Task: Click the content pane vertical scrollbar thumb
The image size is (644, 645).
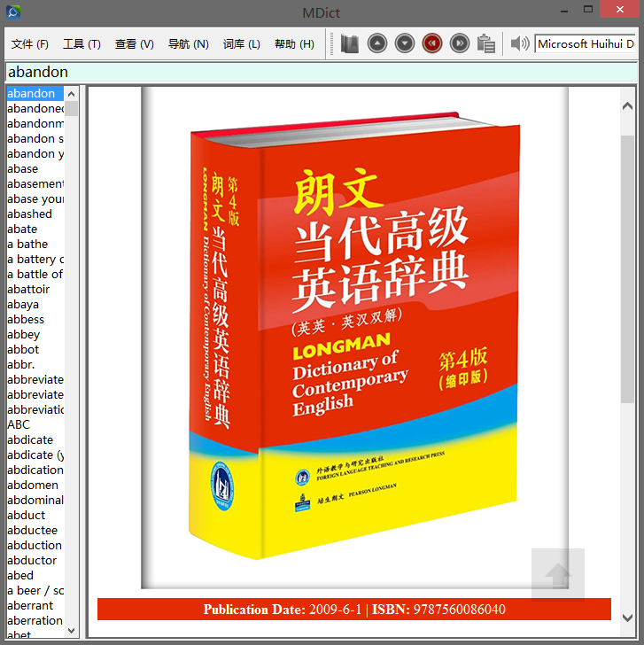Action: (627, 269)
